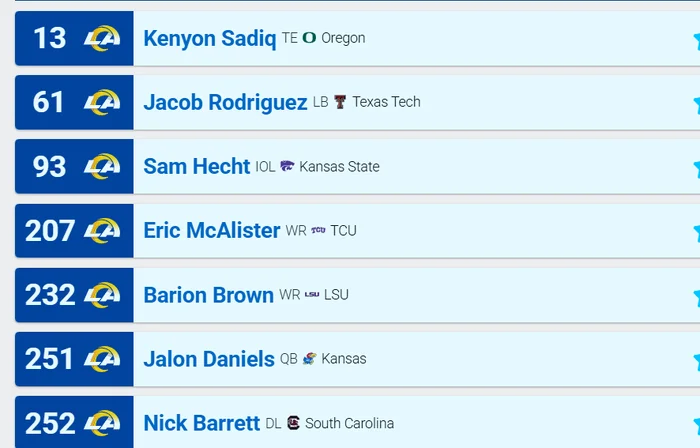Open Barion Brown player link
700x448 pixels.
pyautogui.click(x=208, y=295)
